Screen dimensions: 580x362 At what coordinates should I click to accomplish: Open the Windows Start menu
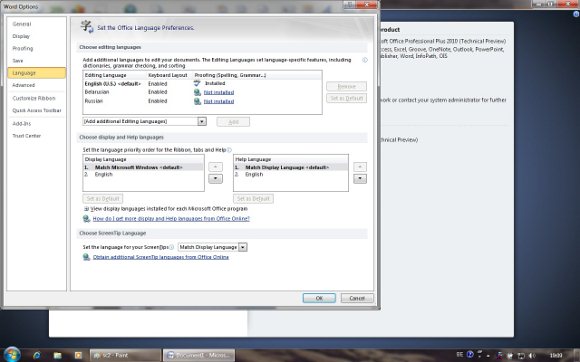click(12, 355)
